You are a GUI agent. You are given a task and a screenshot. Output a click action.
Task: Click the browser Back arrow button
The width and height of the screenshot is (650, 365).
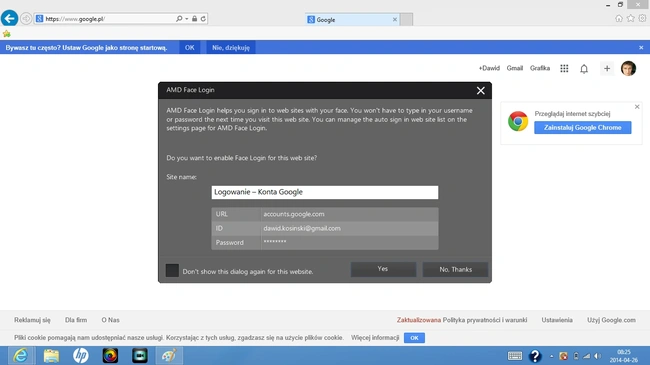pyautogui.click(x=10, y=18)
